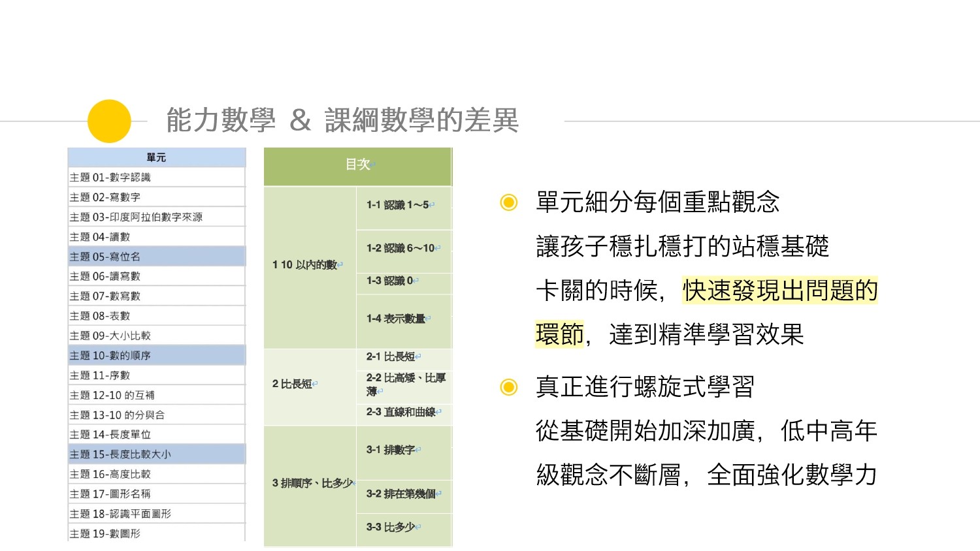Select row 主題 08-表數
980x551 pixels.
tap(157, 316)
